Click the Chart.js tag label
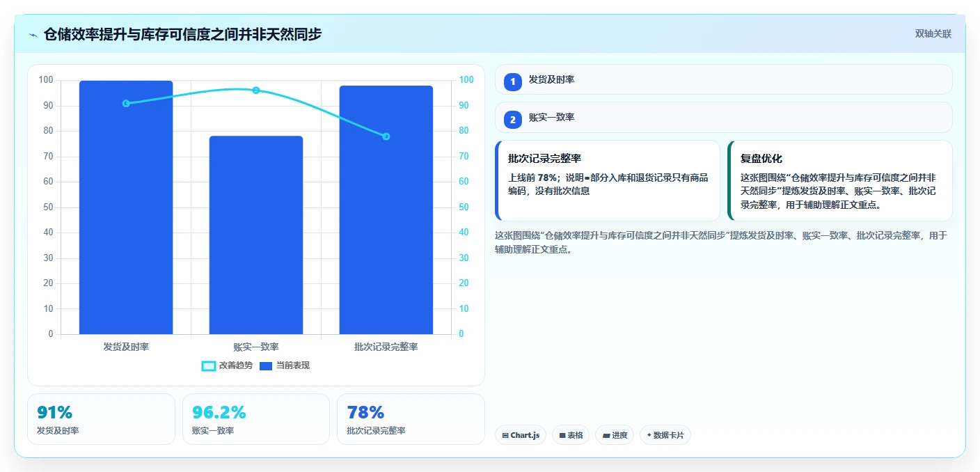 [x=525, y=436]
